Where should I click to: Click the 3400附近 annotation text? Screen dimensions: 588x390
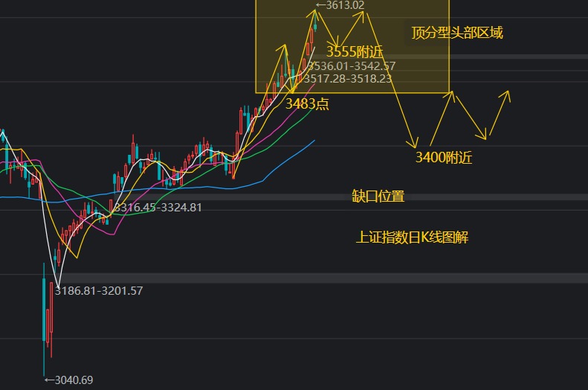(444, 157)
